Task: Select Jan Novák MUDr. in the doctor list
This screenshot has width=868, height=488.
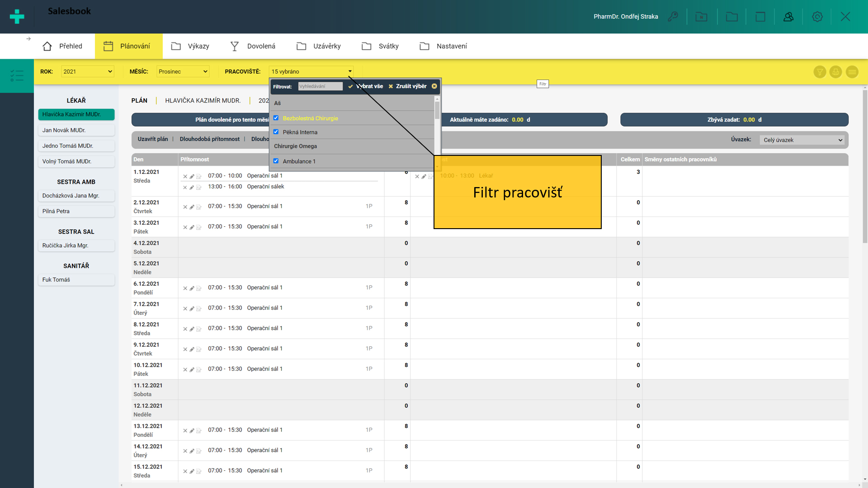Action: 76,130
